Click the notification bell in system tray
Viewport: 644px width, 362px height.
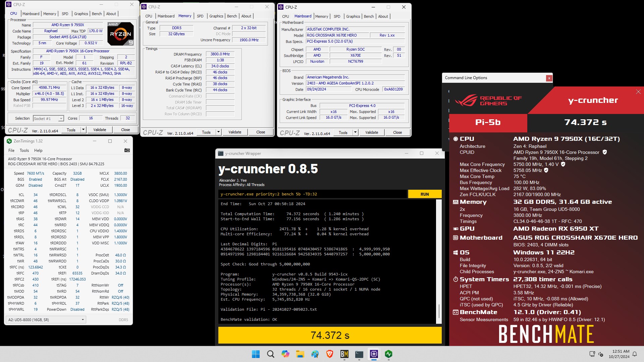point(635,354)
